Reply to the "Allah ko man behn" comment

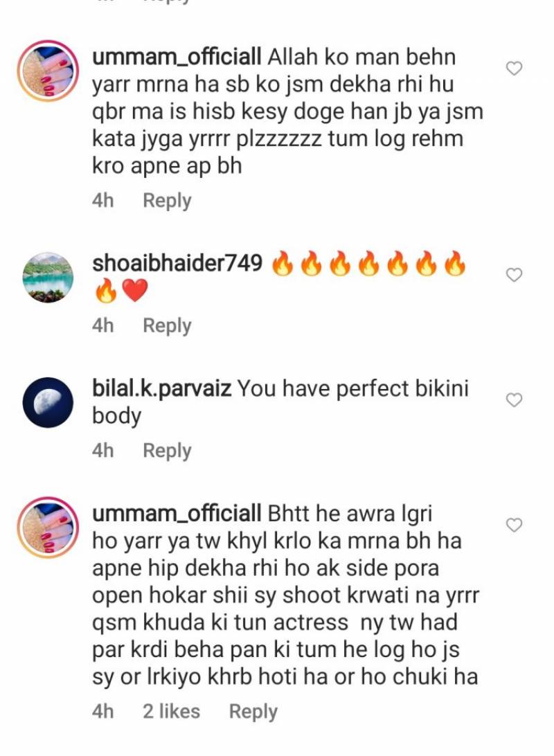click(167, 201)
